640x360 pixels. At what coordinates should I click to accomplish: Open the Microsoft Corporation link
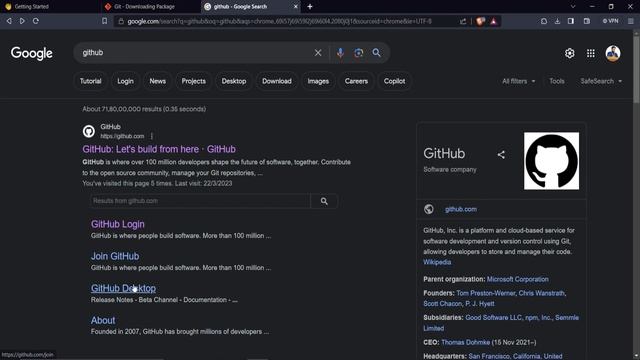[x=518, y=279]
